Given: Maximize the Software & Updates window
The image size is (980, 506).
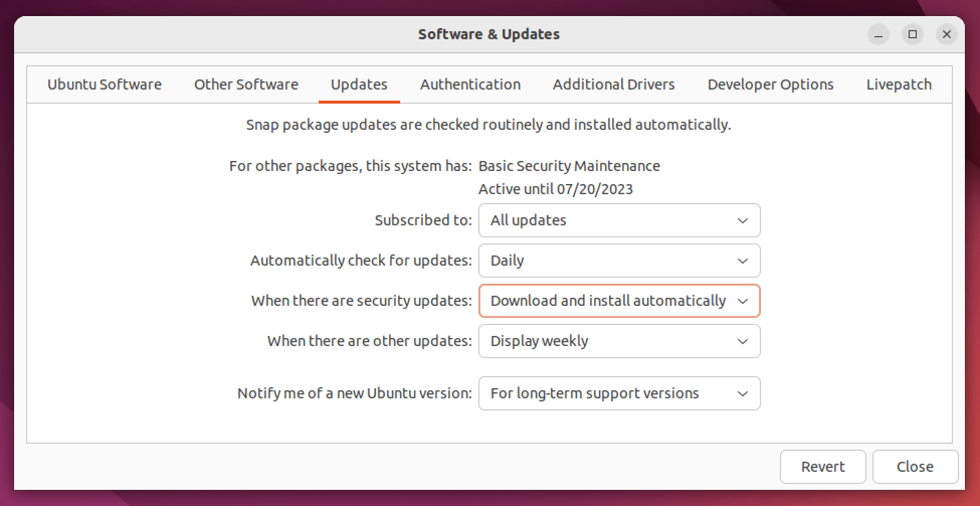Looking at the screenshot, I should click(x=913, y=35).
